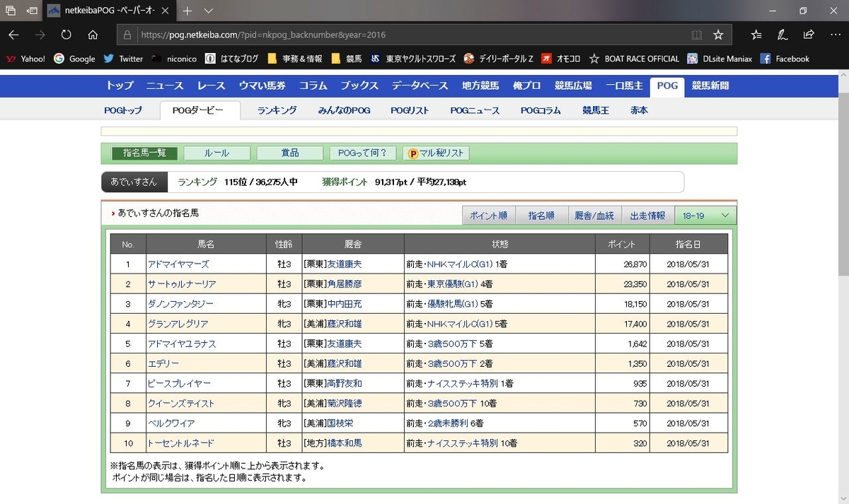
Task: Click the POGって何？ button
Action: [362, 153]
